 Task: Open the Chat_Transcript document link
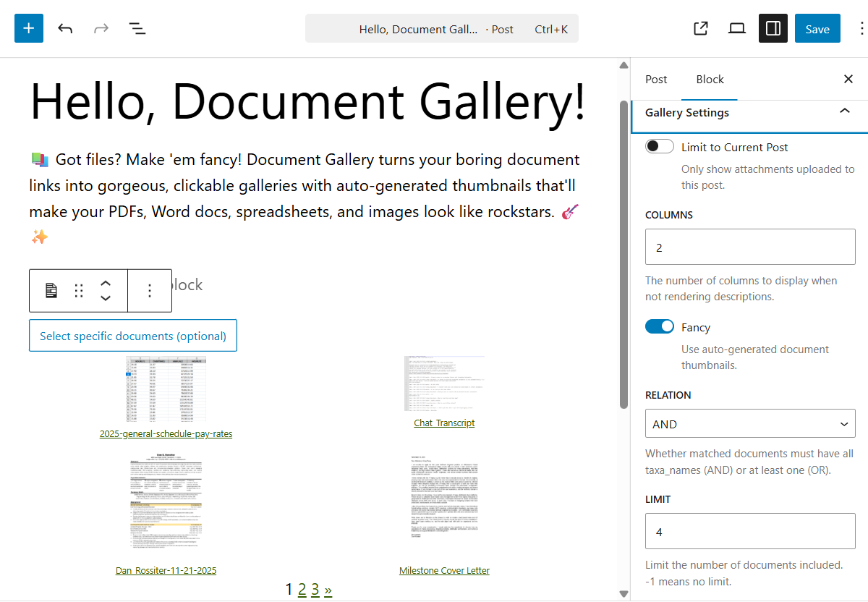pos(444,423)
